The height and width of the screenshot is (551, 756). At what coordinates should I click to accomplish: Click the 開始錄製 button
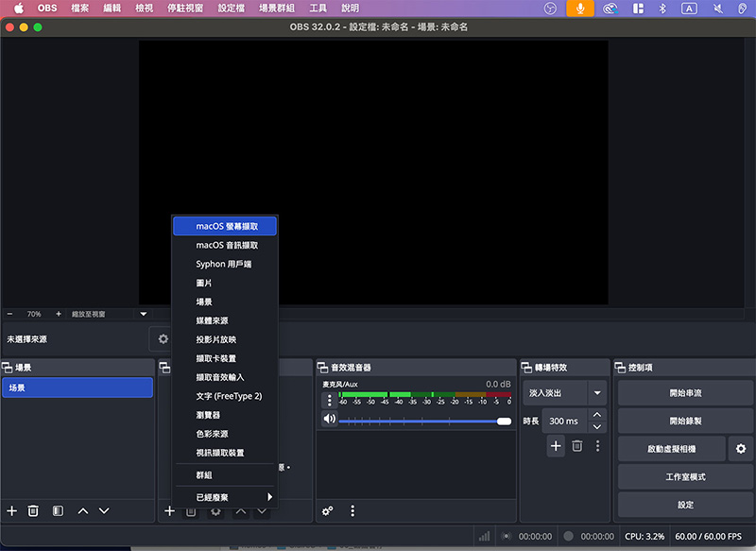click(x=685, y=421)
